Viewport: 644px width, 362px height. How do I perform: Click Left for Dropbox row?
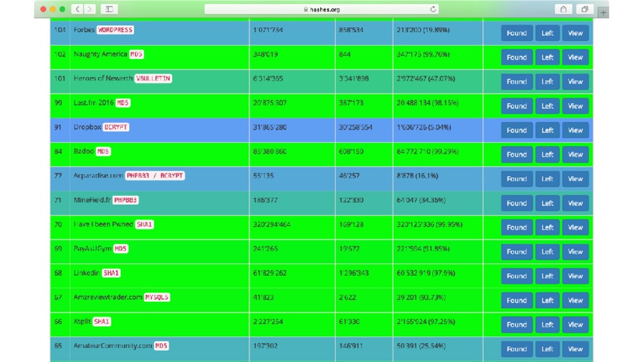click(547, 130)
